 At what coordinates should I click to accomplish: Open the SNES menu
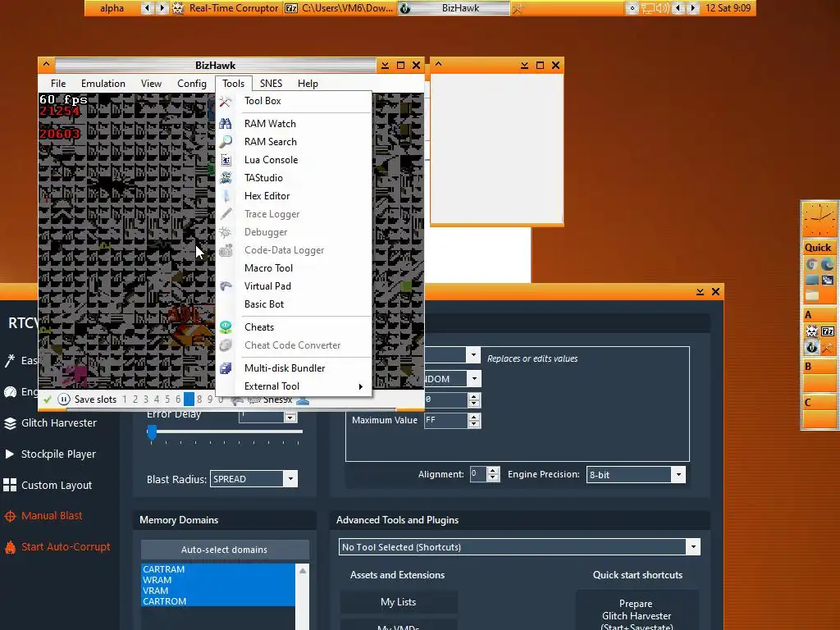271,84
